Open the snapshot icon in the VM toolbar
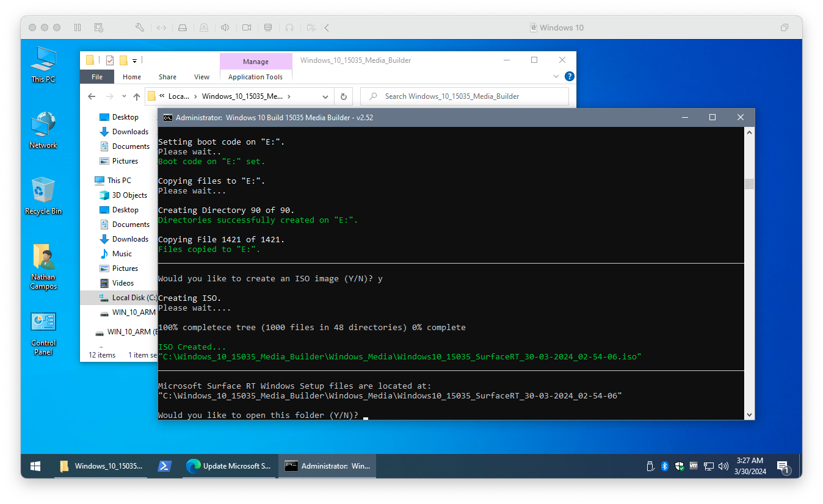The width and height of the screenshot is (823, 504). (x=98, y=27)
